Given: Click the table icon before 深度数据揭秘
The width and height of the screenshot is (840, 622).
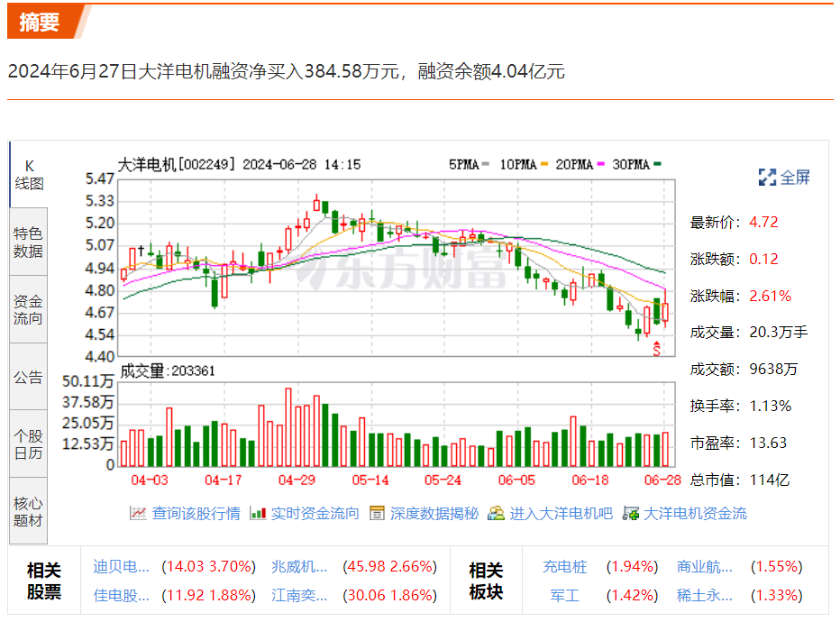Looking at the screenshot, I should pos(377,513).
